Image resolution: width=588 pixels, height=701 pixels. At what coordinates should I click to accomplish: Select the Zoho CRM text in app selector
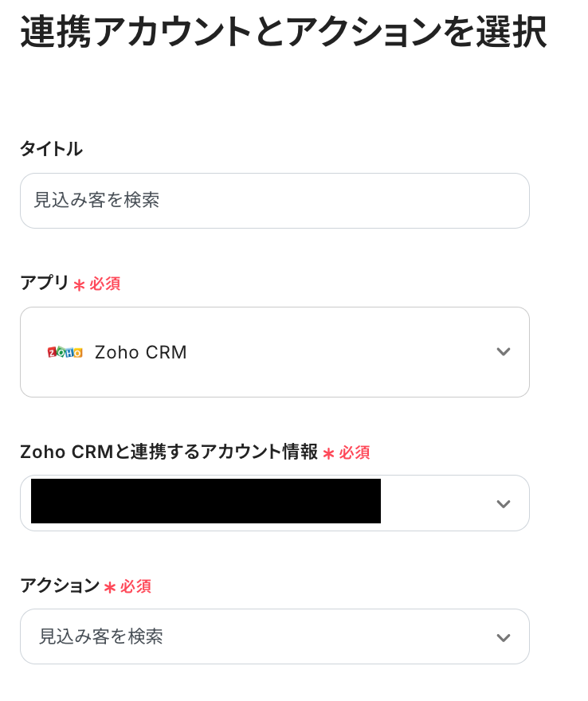[x=141, y=352]
